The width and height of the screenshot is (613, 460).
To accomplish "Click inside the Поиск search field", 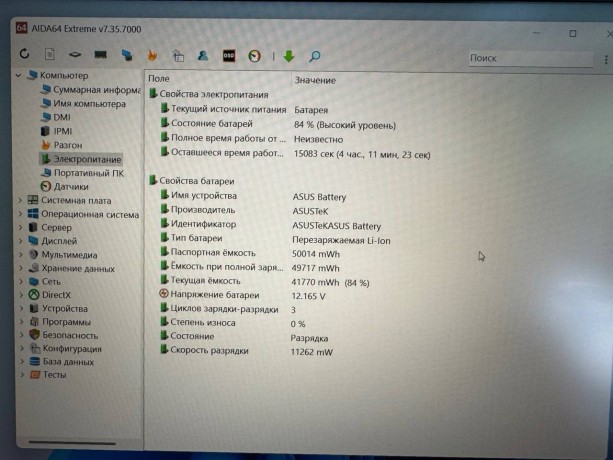I will tap(530, 59).
